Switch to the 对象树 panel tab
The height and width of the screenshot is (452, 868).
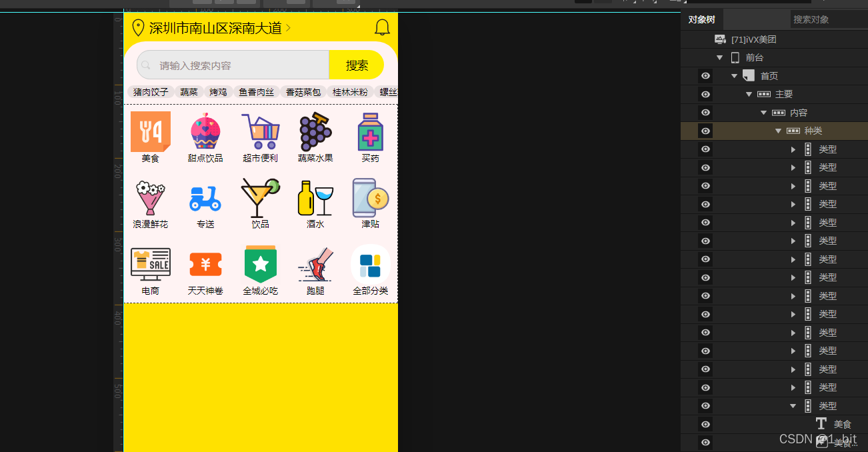(702, 19)
